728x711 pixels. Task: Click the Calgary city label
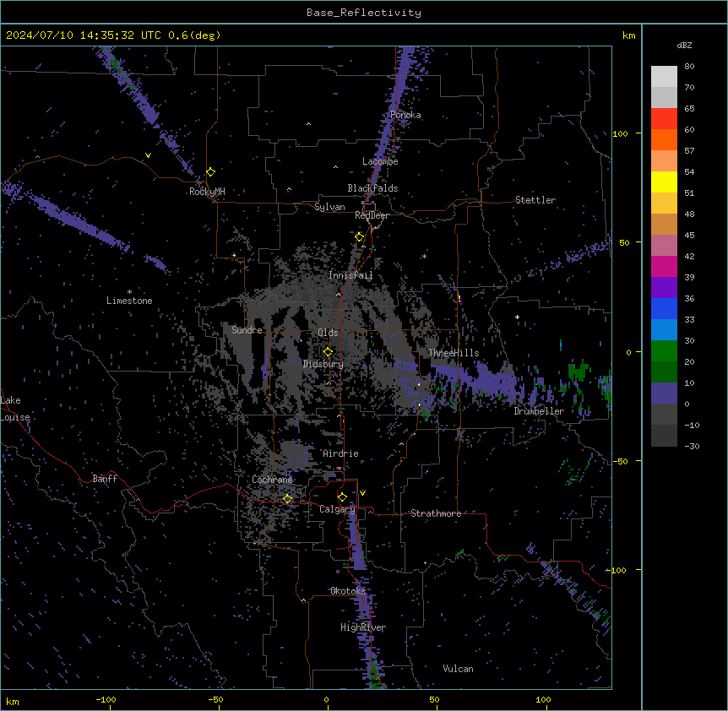(x=337, y=509)
